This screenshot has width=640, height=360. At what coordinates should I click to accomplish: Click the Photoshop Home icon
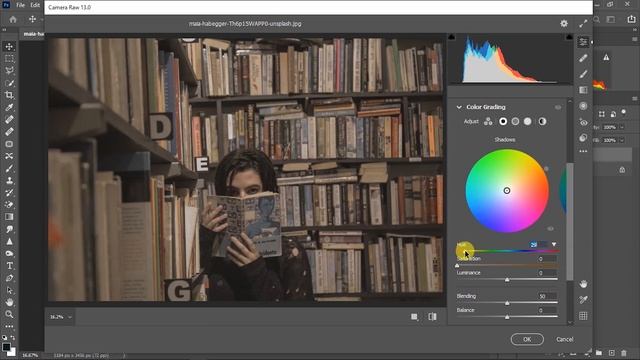[13, 19]
